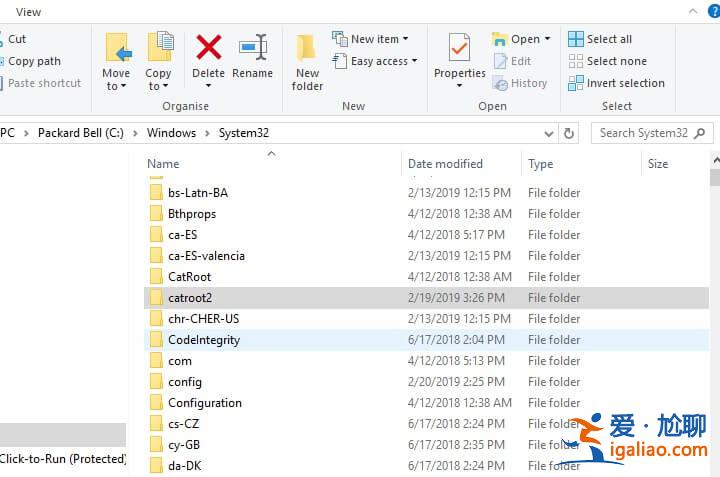Click the catroot2 folder icon

click(x=156, y=297)
